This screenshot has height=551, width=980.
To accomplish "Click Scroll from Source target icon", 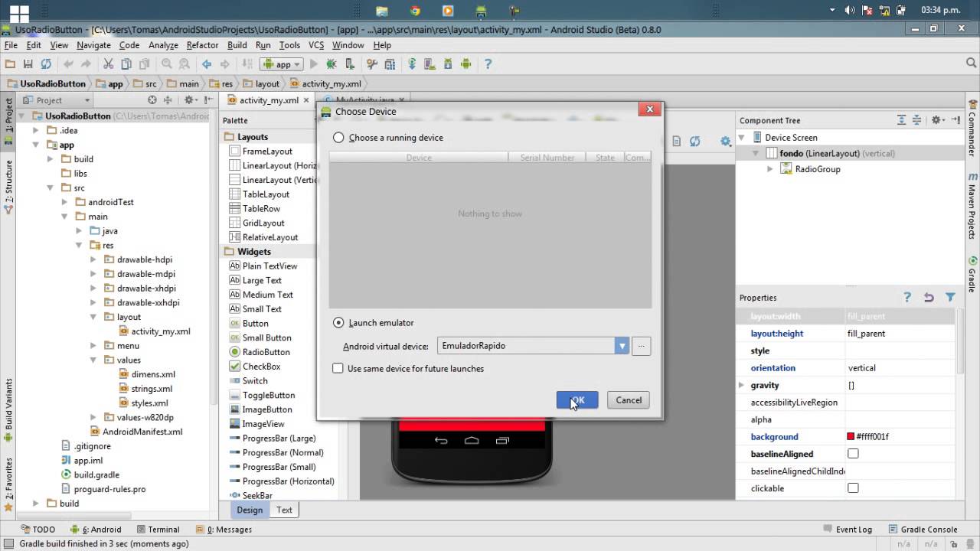I will (152, 99).
